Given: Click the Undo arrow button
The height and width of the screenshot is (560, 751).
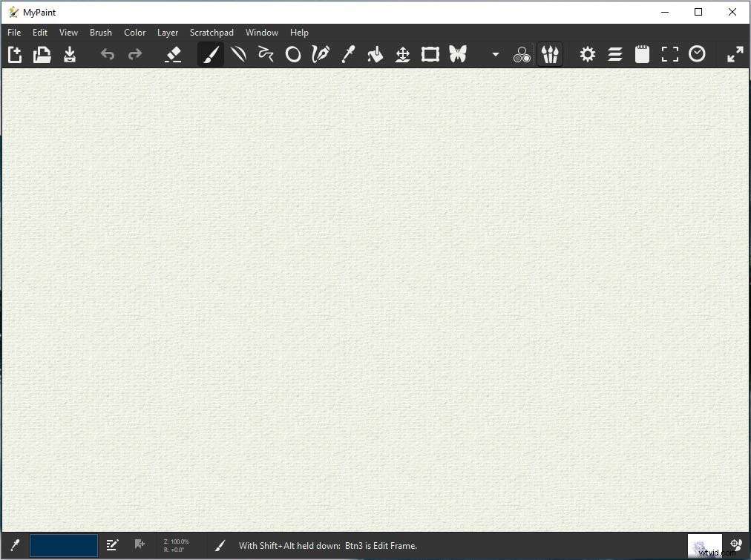Looking at the screenshot, I should 107,54.
